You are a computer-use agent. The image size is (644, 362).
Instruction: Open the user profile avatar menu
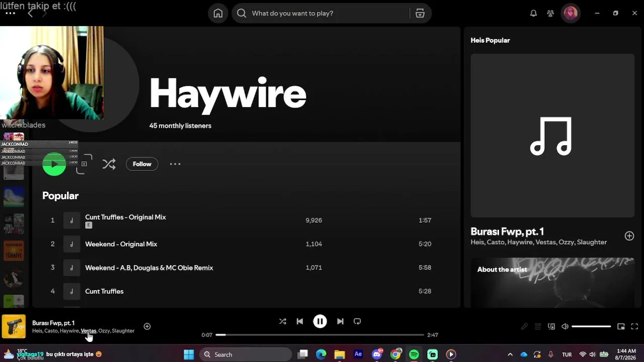pos(571,14)
